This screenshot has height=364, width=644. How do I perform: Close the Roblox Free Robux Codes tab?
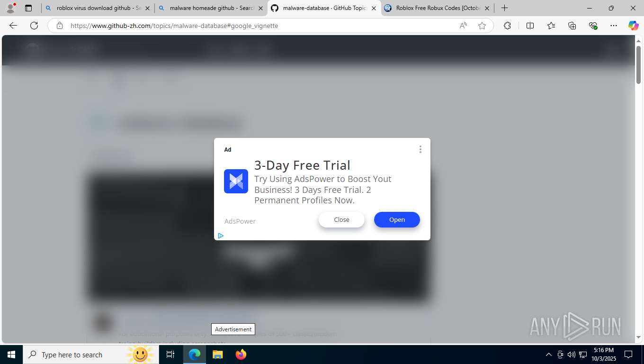pyautogui.click(x=487, y=8)
